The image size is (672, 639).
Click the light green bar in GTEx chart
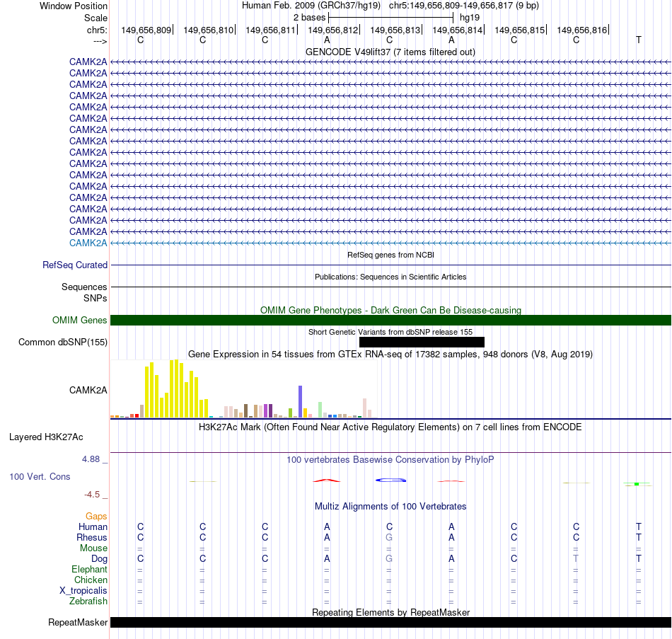(x=320, y=410)
